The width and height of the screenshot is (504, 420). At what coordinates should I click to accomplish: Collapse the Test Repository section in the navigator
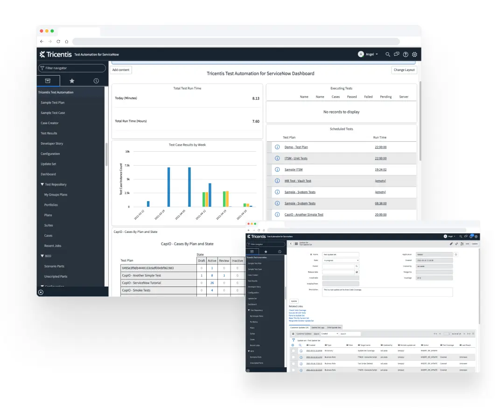click(42, 184)
